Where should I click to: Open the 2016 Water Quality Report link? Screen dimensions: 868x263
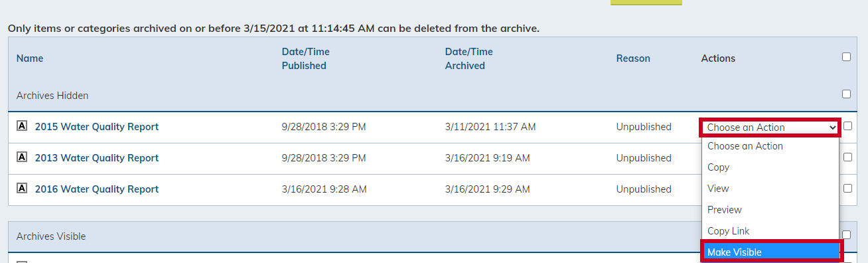click(x=97, y=189)
